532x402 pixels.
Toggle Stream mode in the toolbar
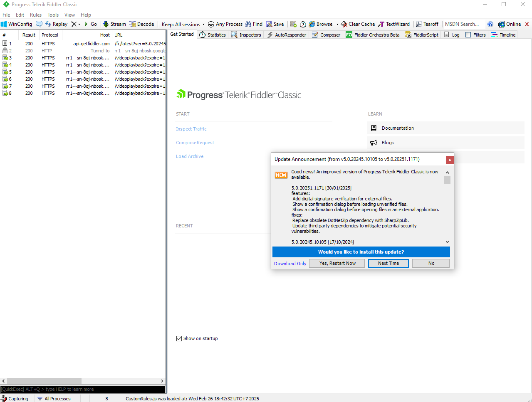point(114,24)
